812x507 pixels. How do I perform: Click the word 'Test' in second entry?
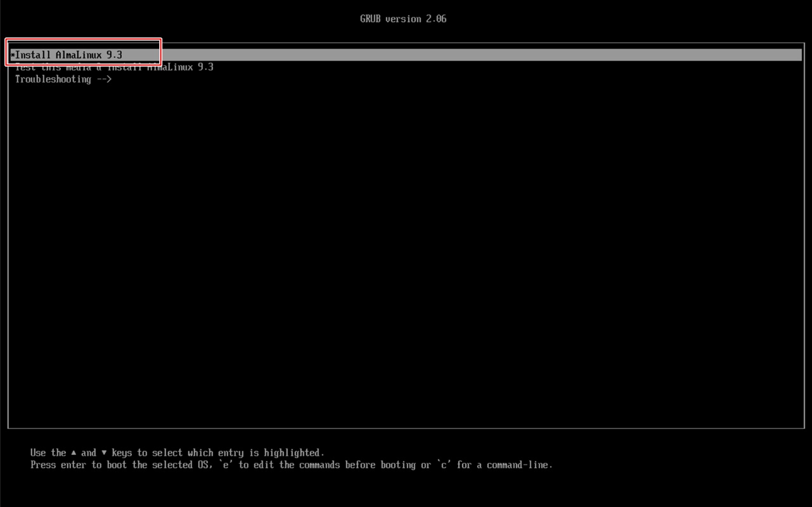pyautogui.click(x=25, y=67)
